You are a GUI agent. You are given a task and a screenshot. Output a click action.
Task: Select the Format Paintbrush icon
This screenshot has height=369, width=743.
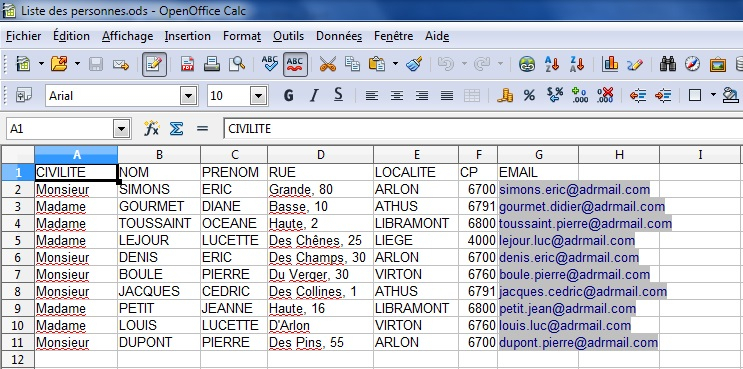[414, 64]
